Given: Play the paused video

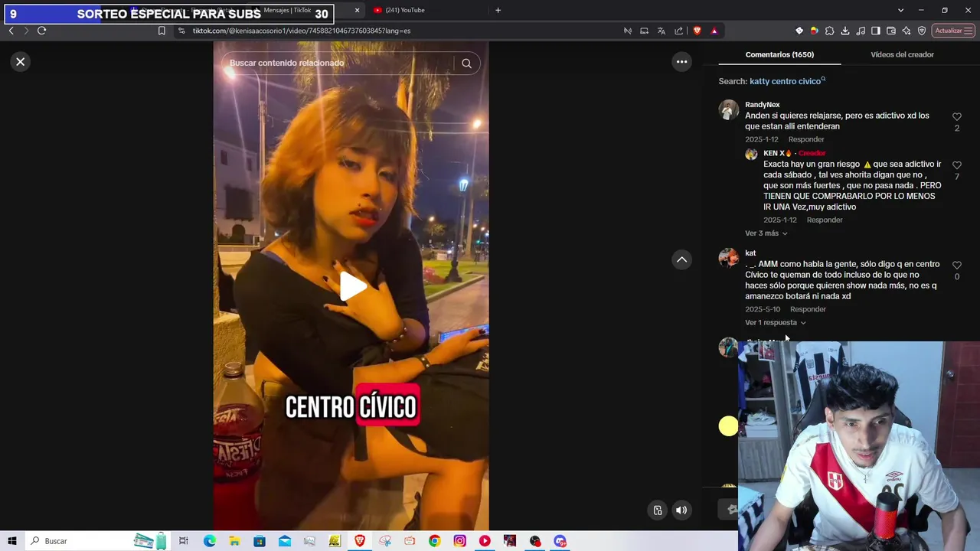Looking at the screenshot, I should tap(352, 286).
